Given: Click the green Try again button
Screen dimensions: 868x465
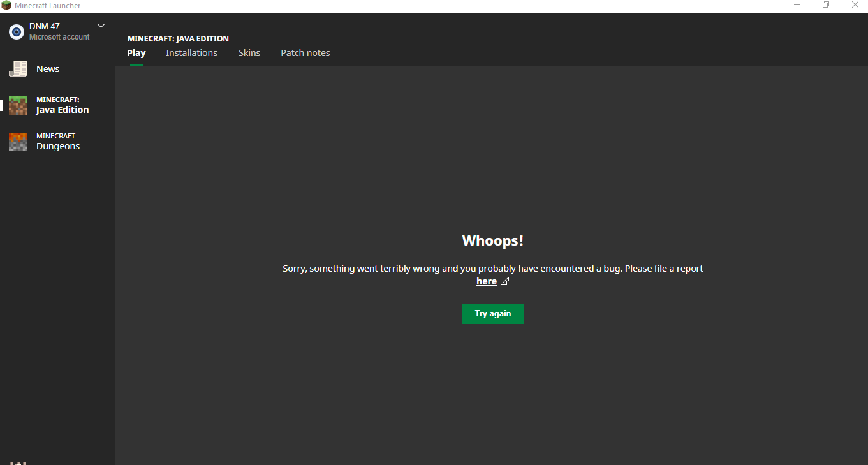Looking at the screenshot, I should coord(493,314).
